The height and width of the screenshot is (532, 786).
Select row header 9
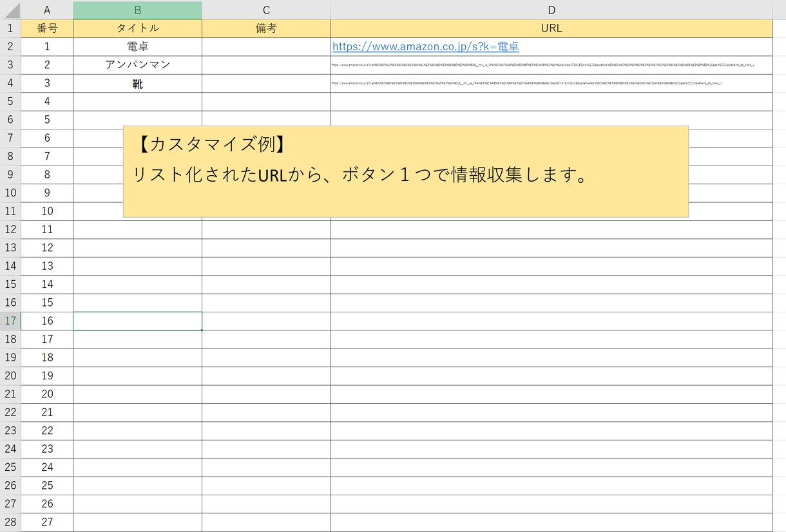tap(10, 175)
